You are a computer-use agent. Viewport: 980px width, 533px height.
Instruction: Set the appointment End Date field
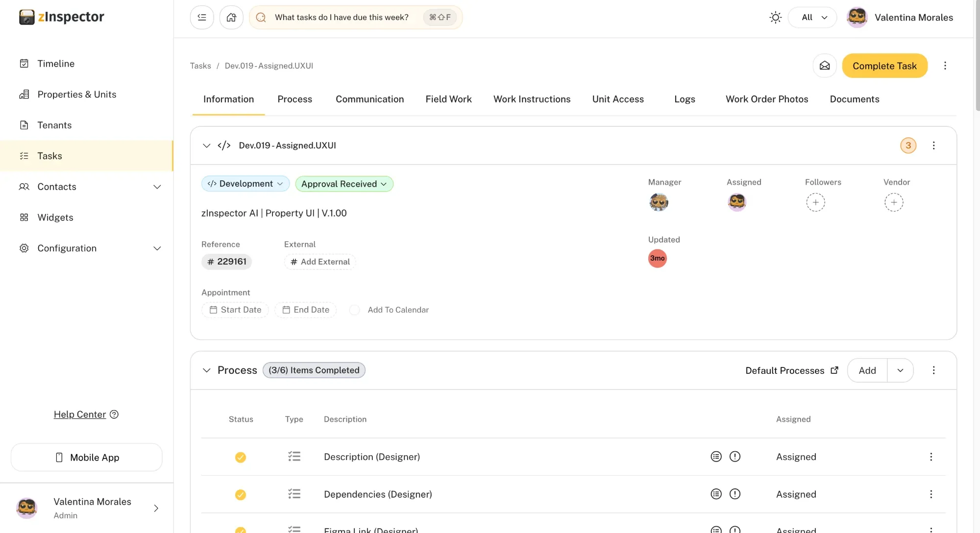306,310
